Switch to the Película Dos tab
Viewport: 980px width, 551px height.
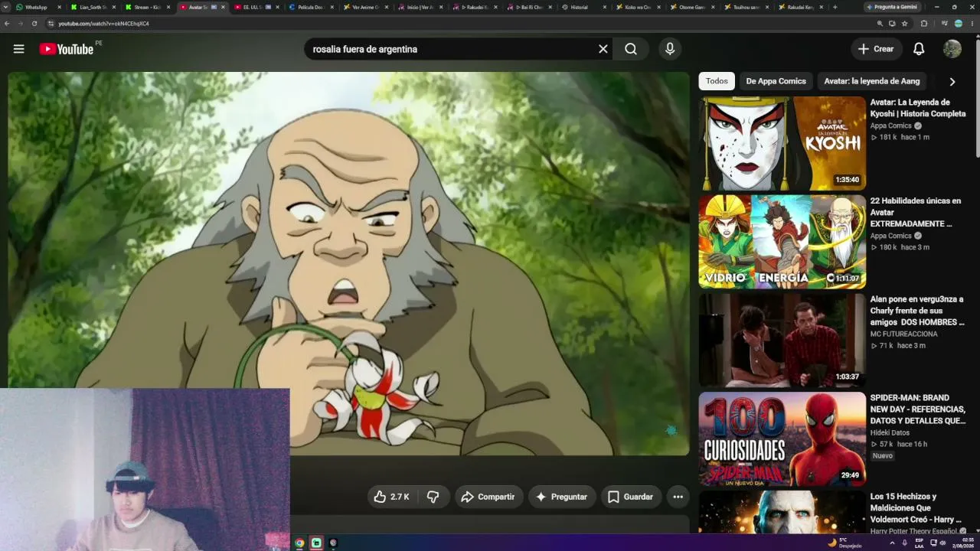(310, 7)
